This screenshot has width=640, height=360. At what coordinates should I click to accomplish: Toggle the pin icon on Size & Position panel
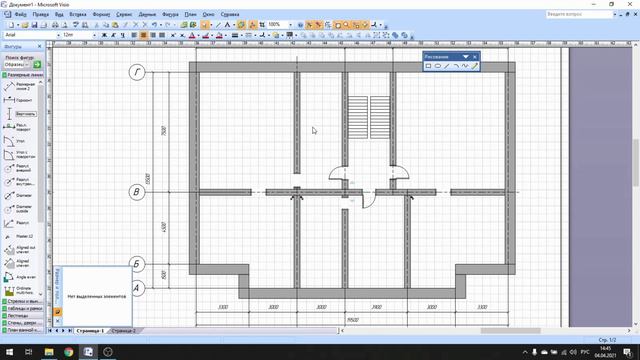pos(58,312)
